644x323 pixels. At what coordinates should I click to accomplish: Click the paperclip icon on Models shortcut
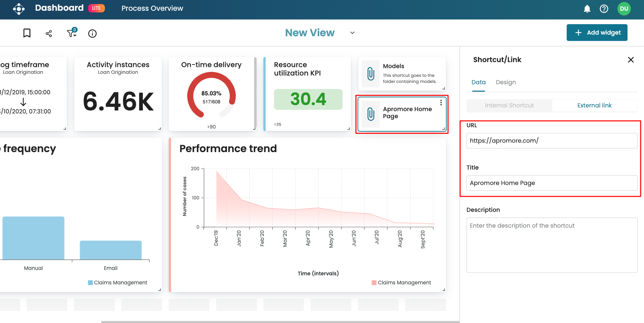click(371, 74)
